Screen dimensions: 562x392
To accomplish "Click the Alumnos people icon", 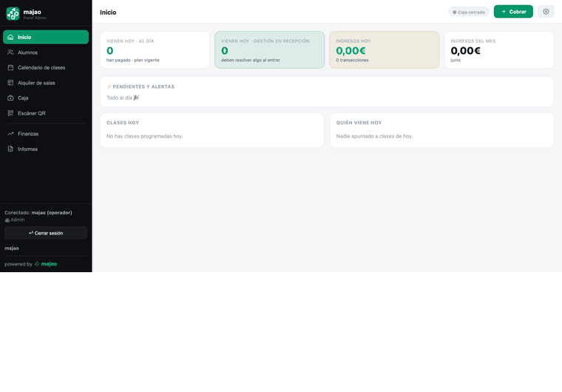I will tap(10, 53).
